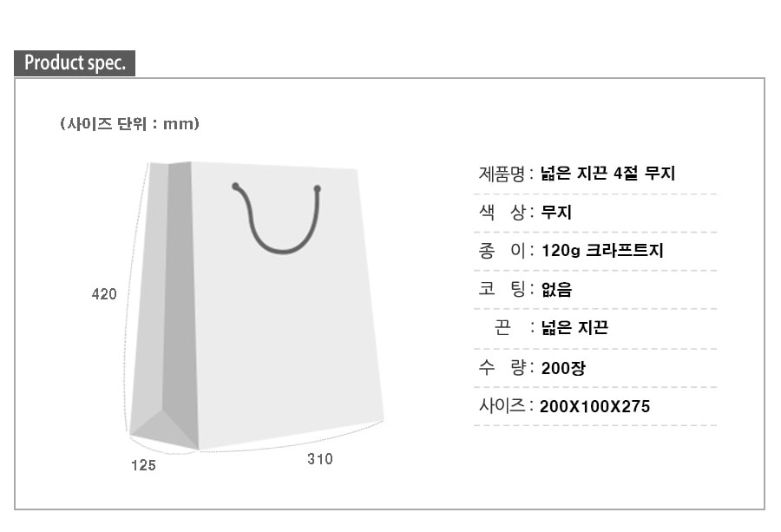Click the 종이 row label
This screenshot has height=532, width=781.
point(502,251)
